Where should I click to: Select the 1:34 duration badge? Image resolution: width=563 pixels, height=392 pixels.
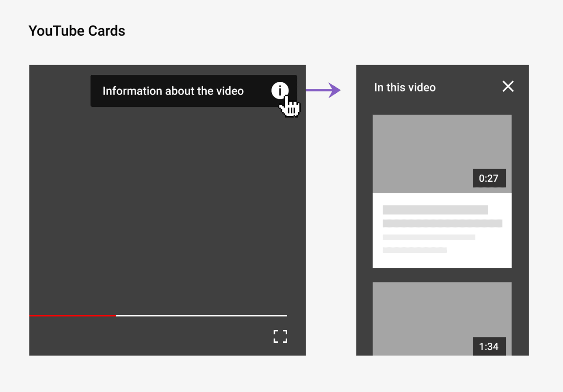tap(489, 346)
